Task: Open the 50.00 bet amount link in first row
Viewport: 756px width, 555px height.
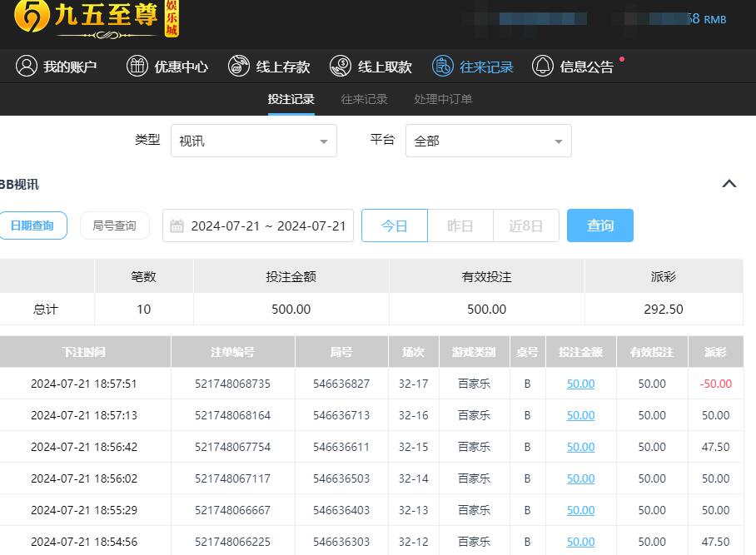Action: click(580, 384)
